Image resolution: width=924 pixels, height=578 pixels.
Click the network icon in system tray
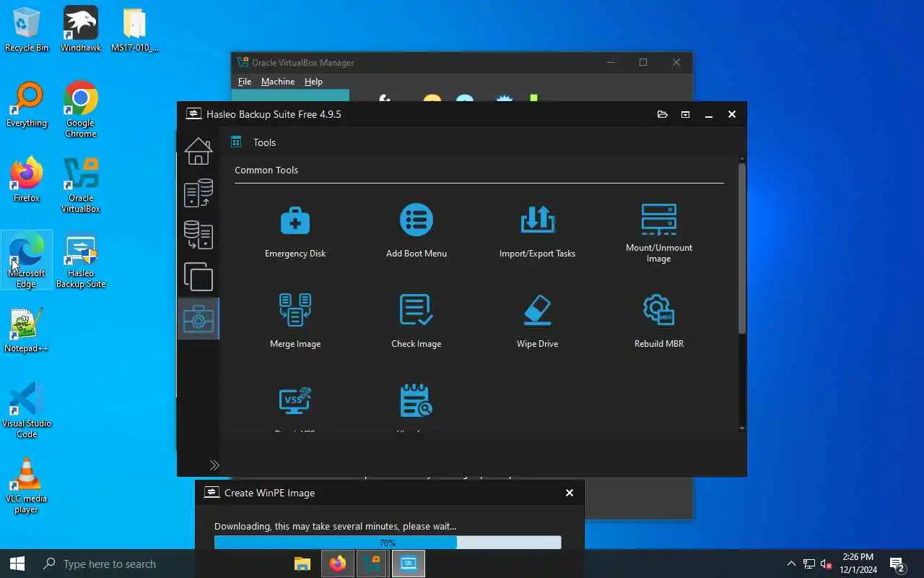[809, 564]
